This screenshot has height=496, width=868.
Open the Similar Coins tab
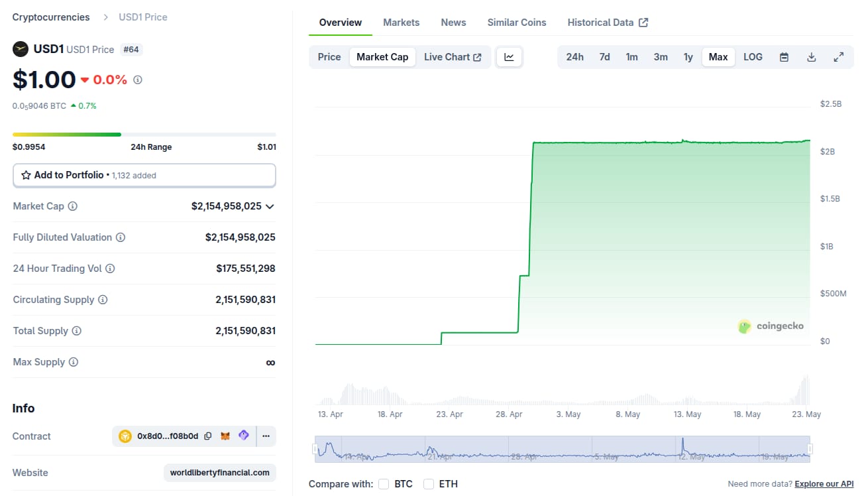(x=516, y=22)
